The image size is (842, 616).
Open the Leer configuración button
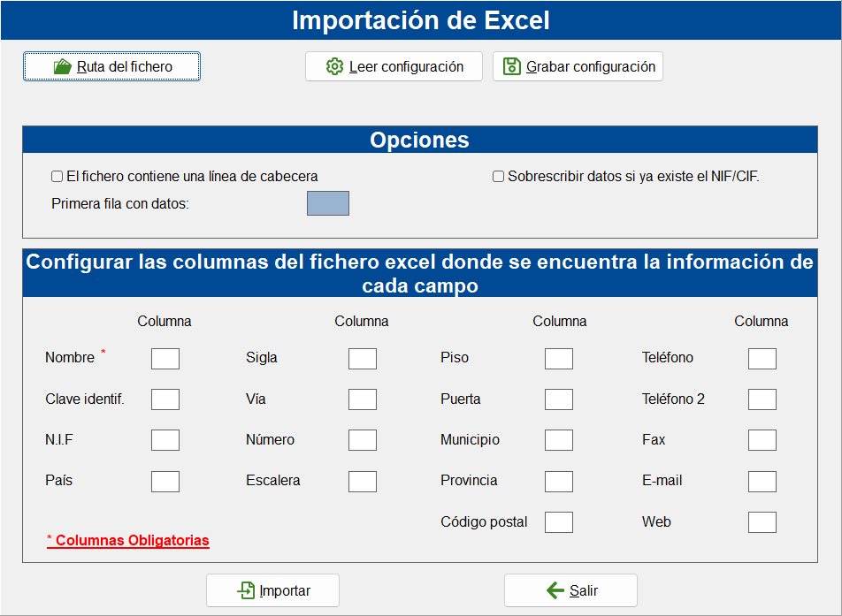pos(394,66)
